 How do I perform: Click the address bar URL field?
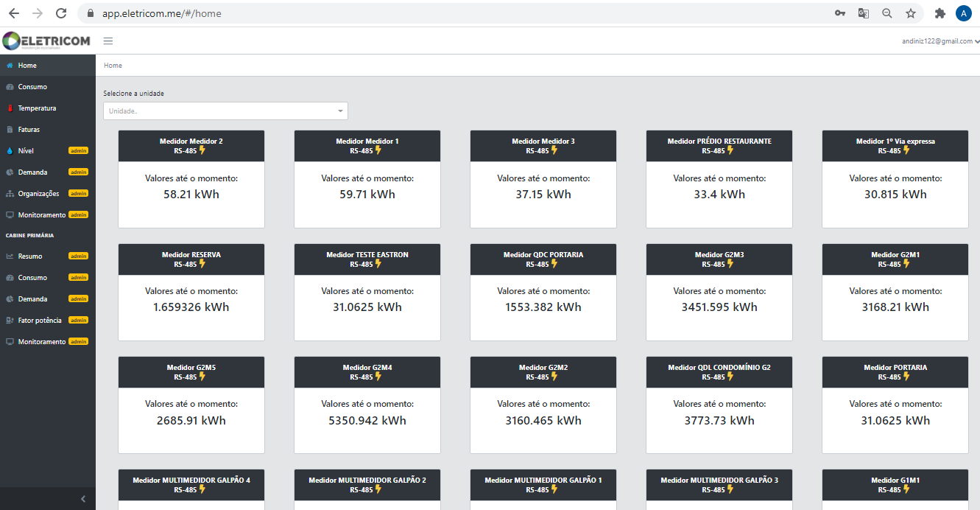tap(456, 13)
